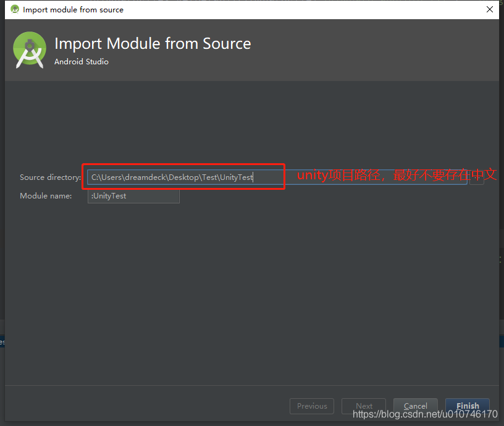Click the Finish button

pos(468,406)
